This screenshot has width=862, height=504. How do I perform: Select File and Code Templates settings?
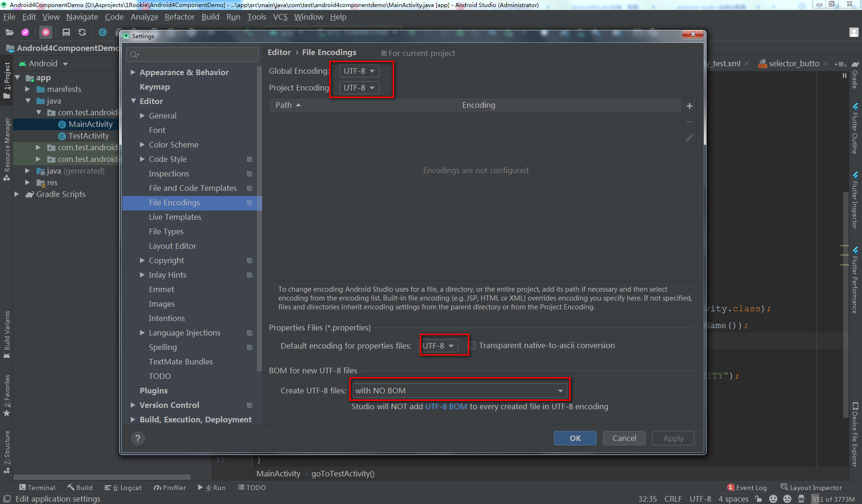193,188
